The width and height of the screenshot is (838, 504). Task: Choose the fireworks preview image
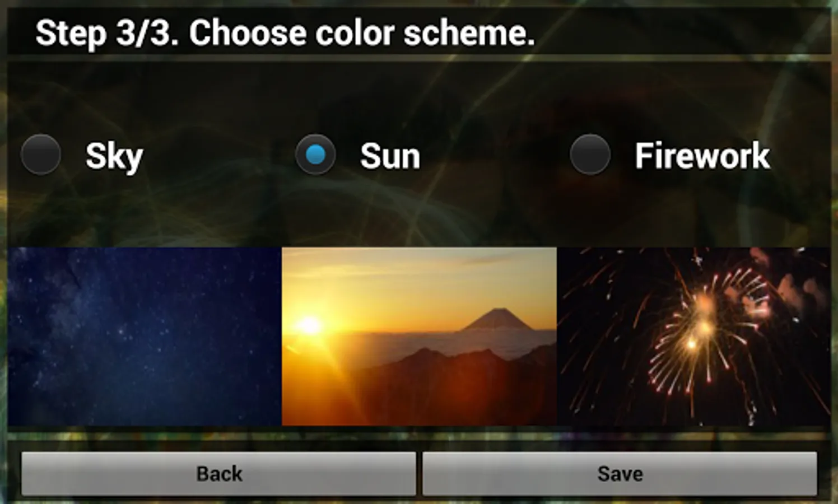694,337
